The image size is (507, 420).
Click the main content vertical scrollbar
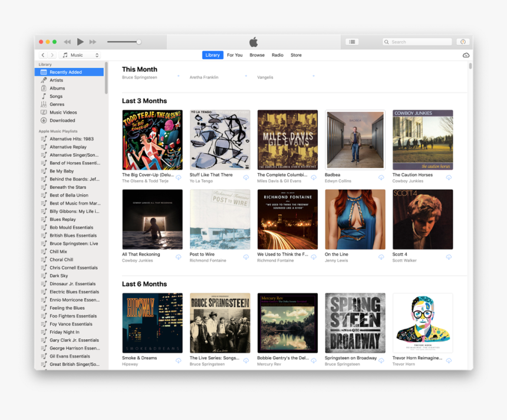[x=470, y=66]
